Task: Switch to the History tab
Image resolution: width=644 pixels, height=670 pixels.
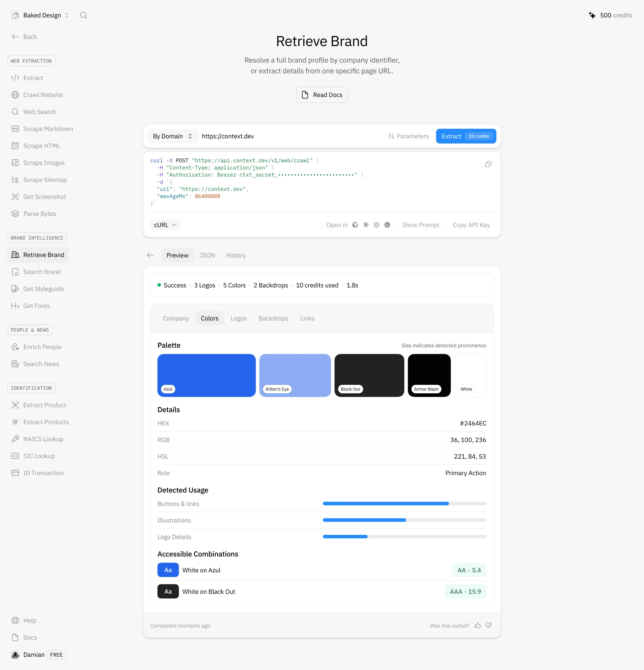Action: pyautogui.click(x=236, y=255)
